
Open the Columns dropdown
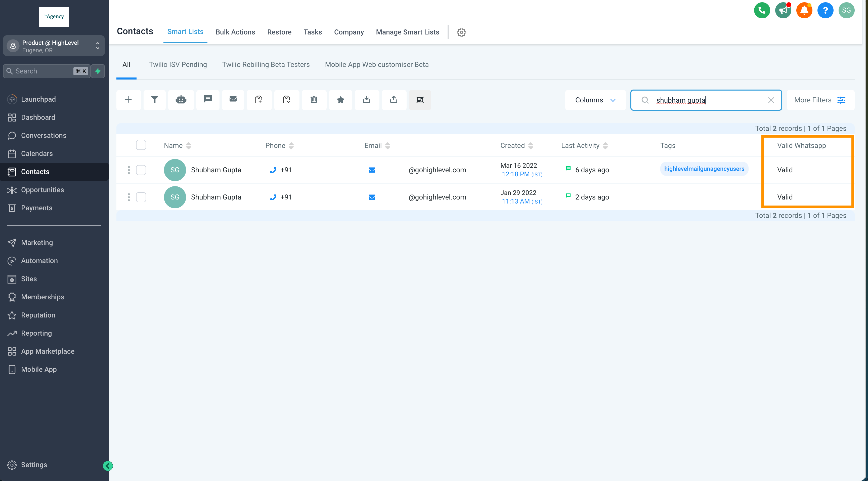(595, 100)
